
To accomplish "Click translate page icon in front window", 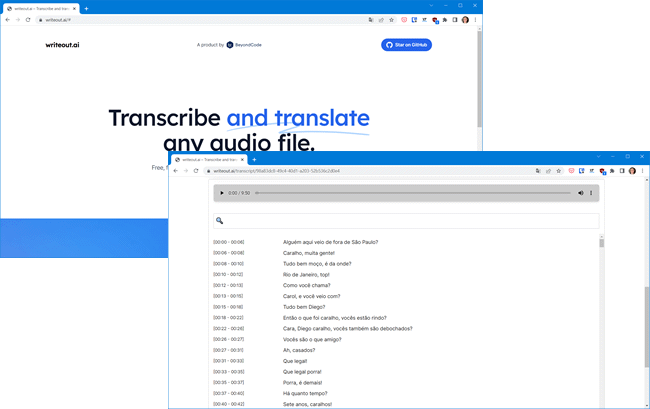I will (x=538, y=171).
